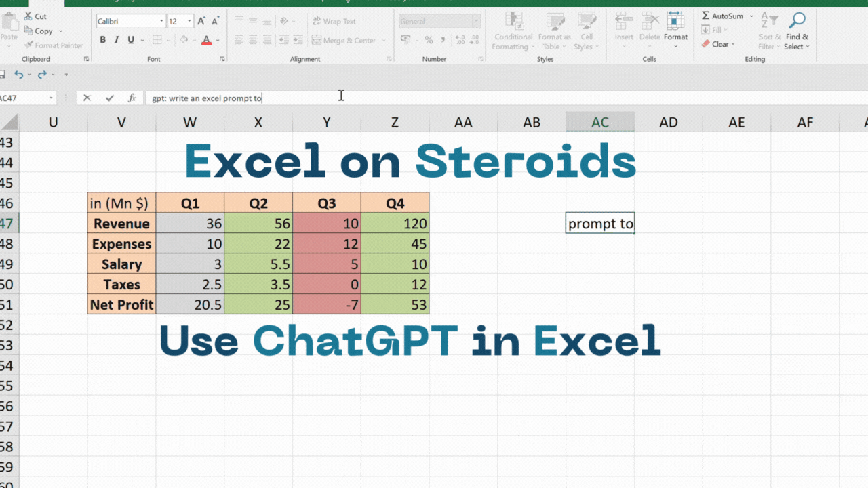The image size is (868, 488).
Task: Change text orientation in Alignment group
Action: click(285, 22)
